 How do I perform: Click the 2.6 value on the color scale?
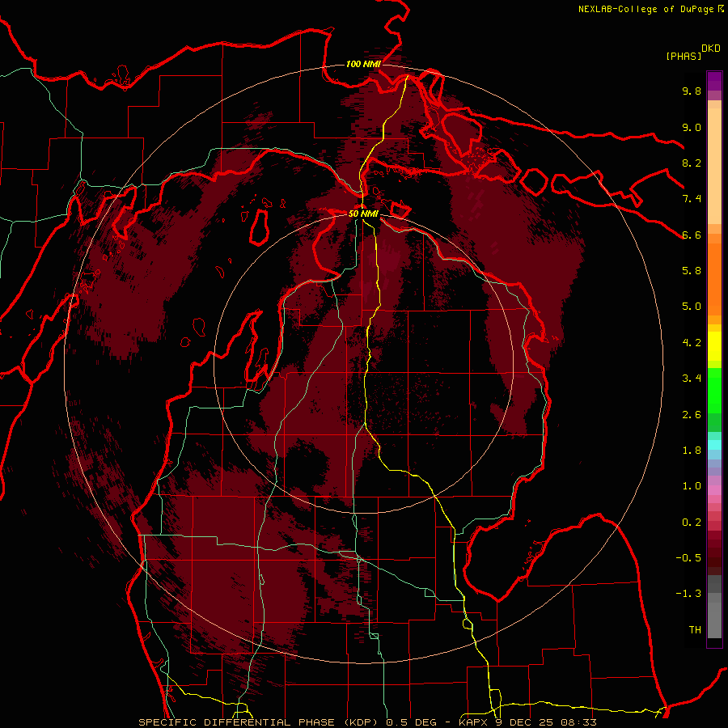692,415
